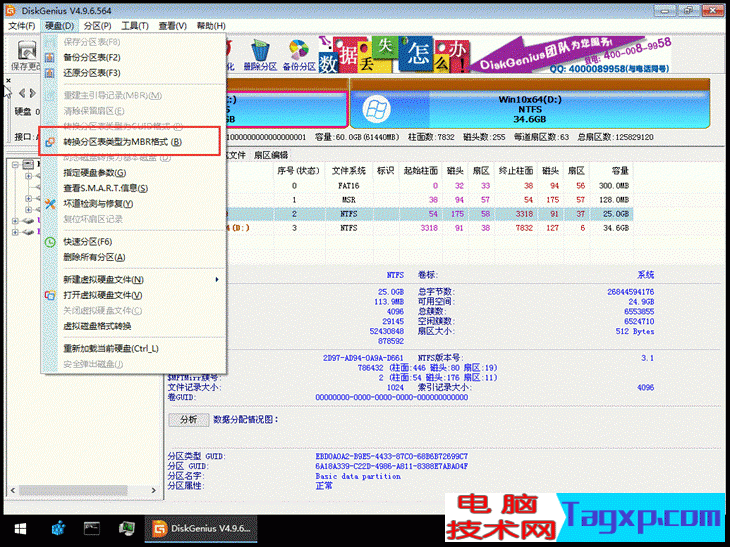Viewport: 730px width, 547px height.
Task: Open the Windows Start button
Action: click(20, 529)
